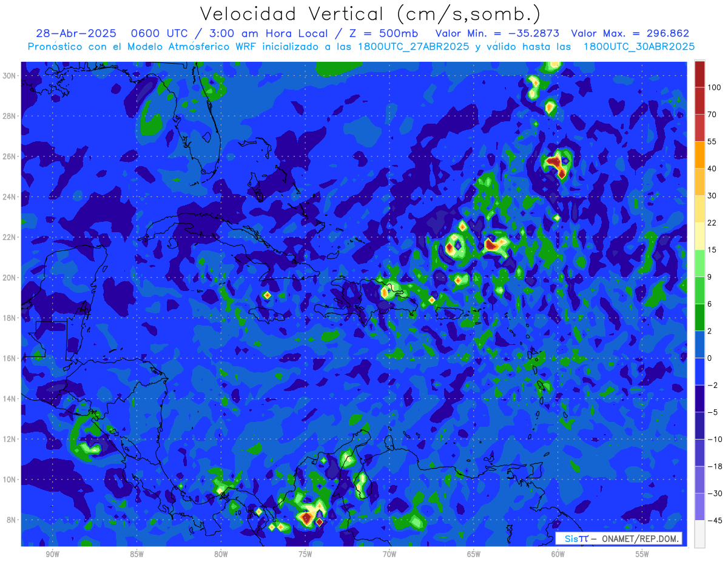Image resolution: width=728 pixels, height=562 pixels.
Task: Click the '30N' latitude label
Action: pyautogui.click(x=10, y=76)
